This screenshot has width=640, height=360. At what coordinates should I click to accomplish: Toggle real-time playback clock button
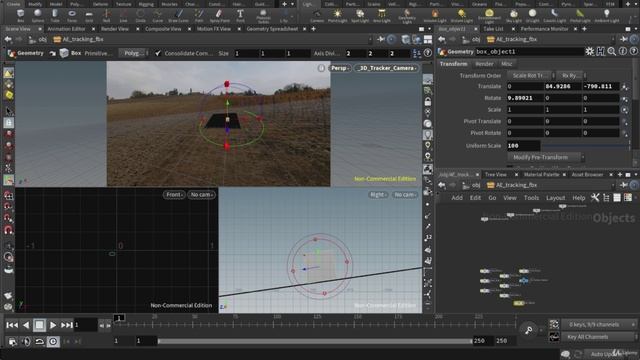(53, 341)
